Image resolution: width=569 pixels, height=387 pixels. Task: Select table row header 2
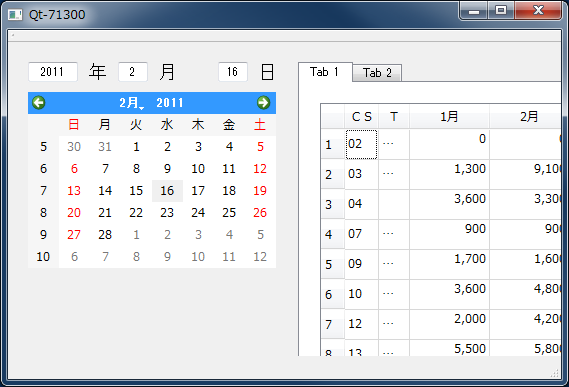(x=332, y=175)
